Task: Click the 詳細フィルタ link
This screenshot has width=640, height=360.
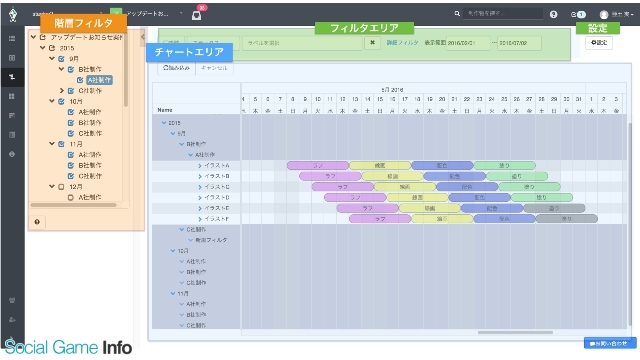Action: point(402,42)
